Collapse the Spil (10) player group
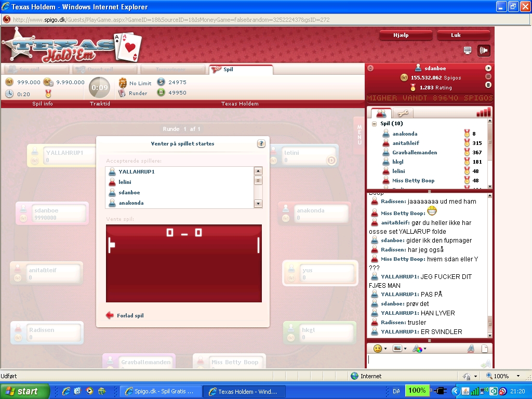The image size is (532, 399). (x=375, y=124)
